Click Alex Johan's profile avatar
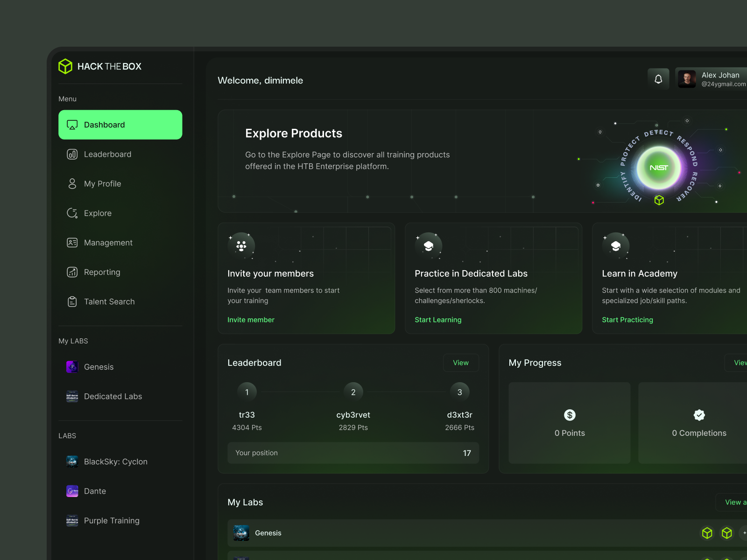Screen dimensions: 747x560 [687, 79]
